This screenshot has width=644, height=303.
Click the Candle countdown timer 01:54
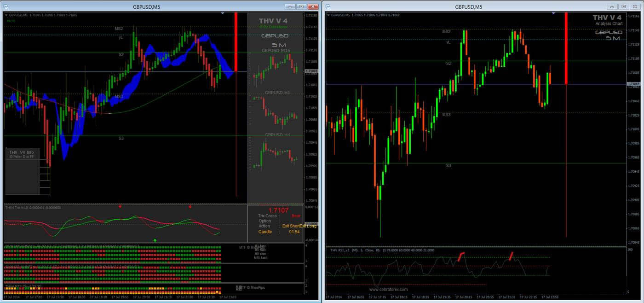[294, 232]
